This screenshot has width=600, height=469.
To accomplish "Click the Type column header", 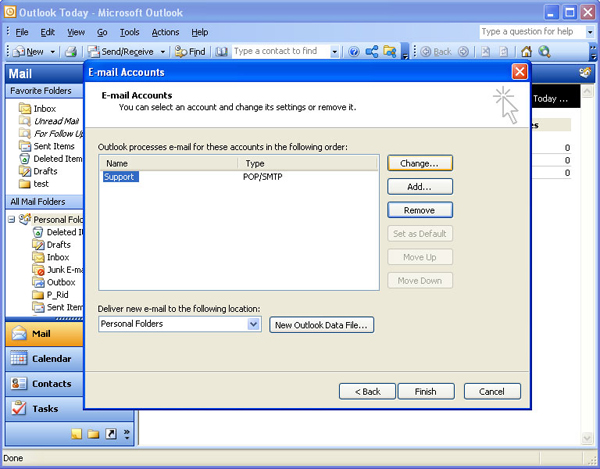I will (x=308, y=163).
